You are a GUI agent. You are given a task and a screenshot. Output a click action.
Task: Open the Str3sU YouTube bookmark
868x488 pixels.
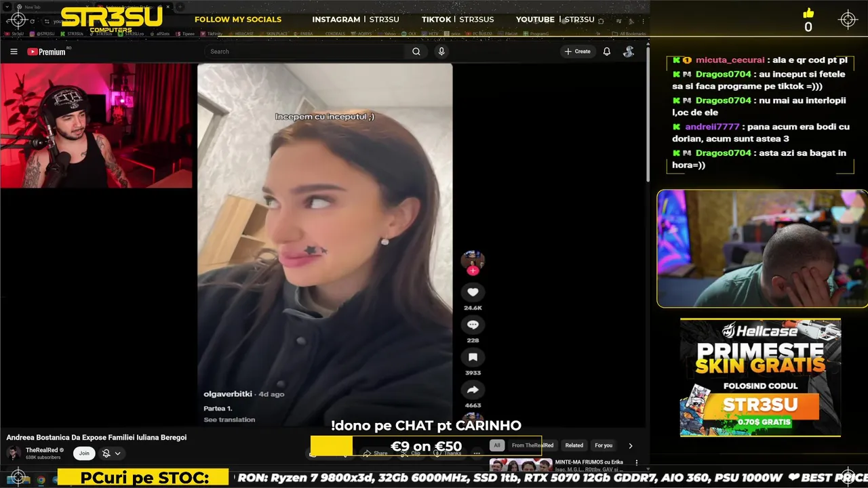[14, 33]
